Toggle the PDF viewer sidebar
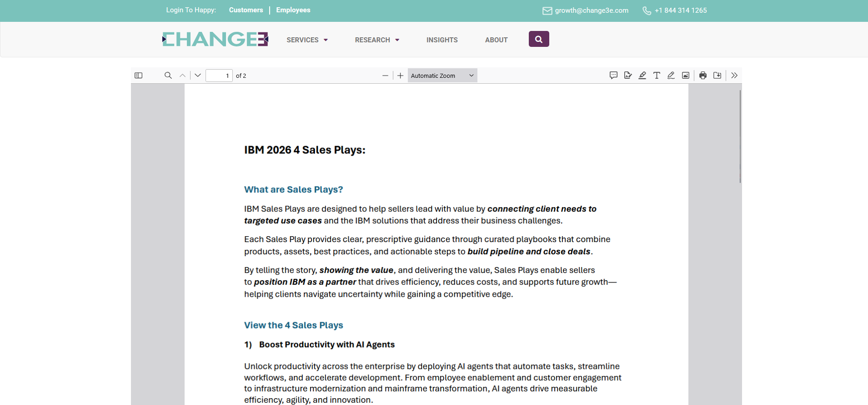This screenshot has height=405, width=868. 139,76
